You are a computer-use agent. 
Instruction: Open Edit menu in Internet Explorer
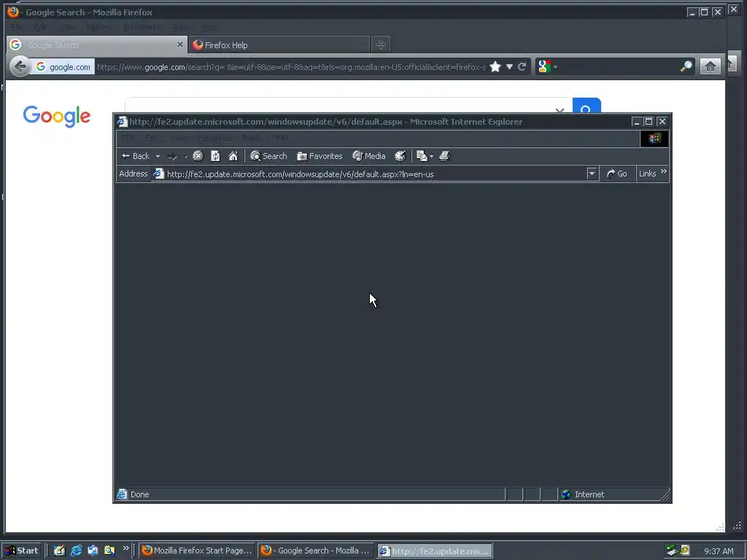point(151,138)
